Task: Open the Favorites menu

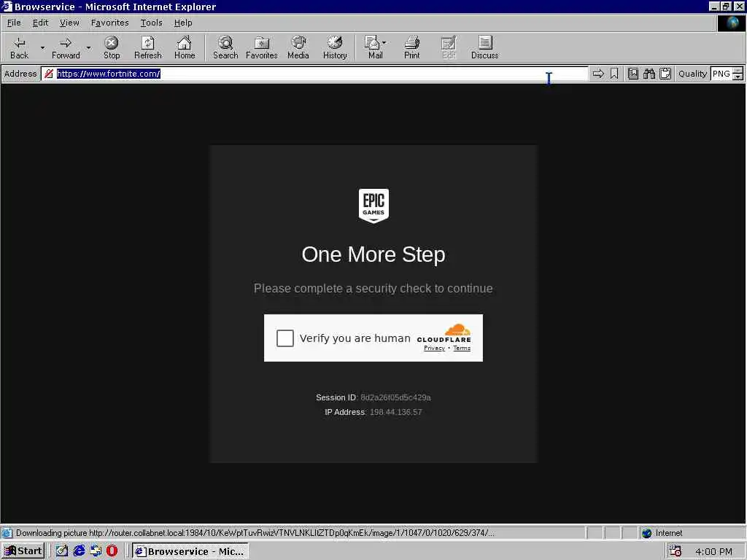Action: tap(110, 23)
